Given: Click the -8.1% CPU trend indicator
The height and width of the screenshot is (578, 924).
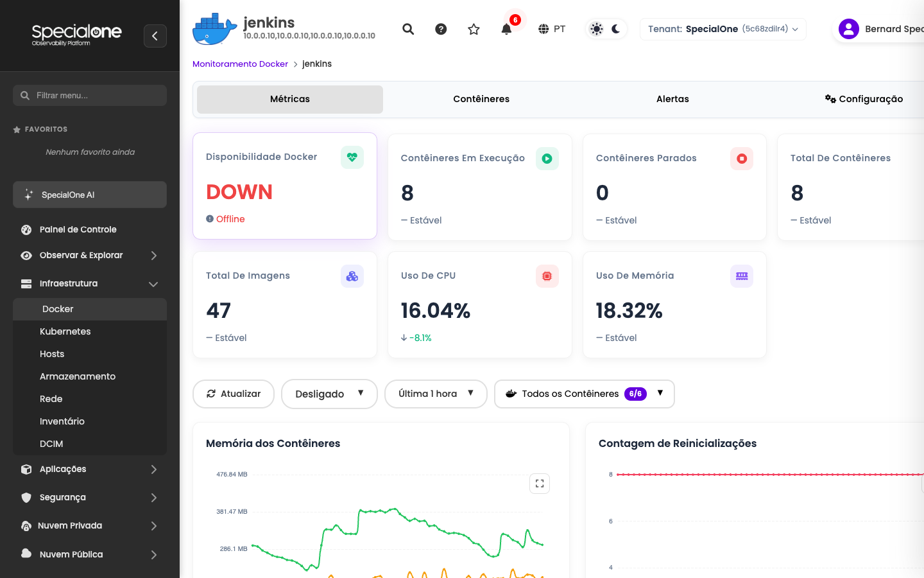Looking at the screenshot, I should click(x=416, y=338).
